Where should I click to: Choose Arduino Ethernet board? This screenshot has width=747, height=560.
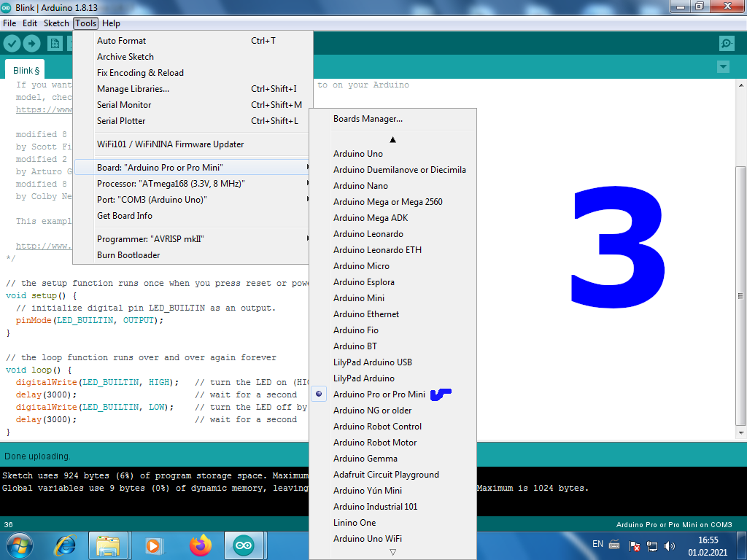click(392, 314)
